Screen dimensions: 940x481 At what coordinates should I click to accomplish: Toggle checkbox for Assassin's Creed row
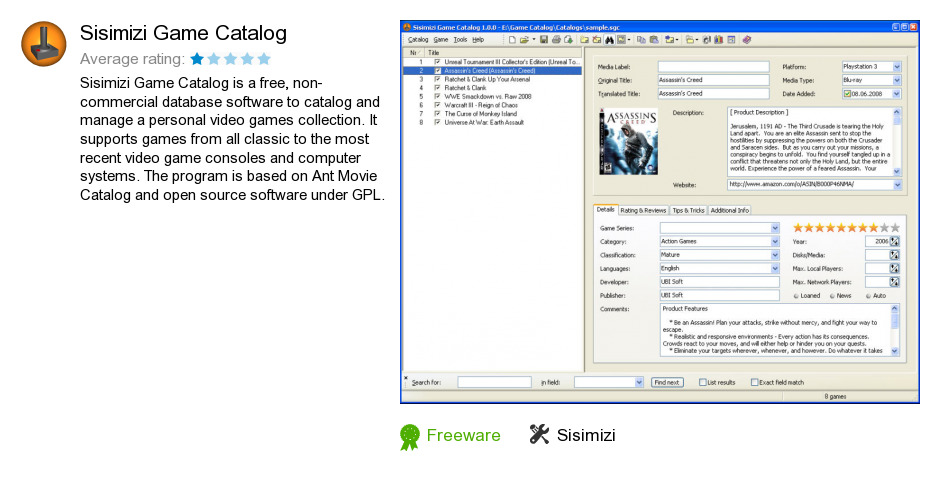[x=438, y=71]
